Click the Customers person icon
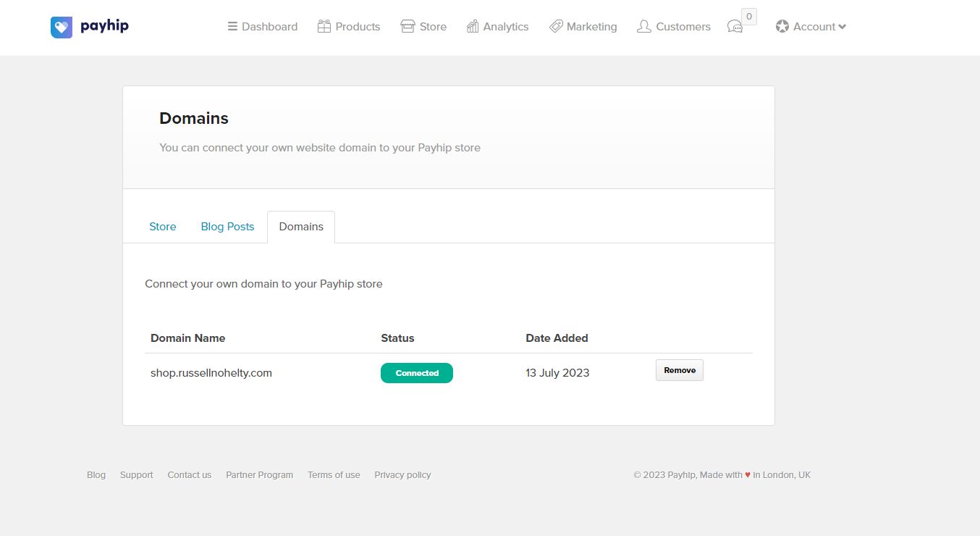The width and height of the screenshot is (980, 536). (644, 27)
